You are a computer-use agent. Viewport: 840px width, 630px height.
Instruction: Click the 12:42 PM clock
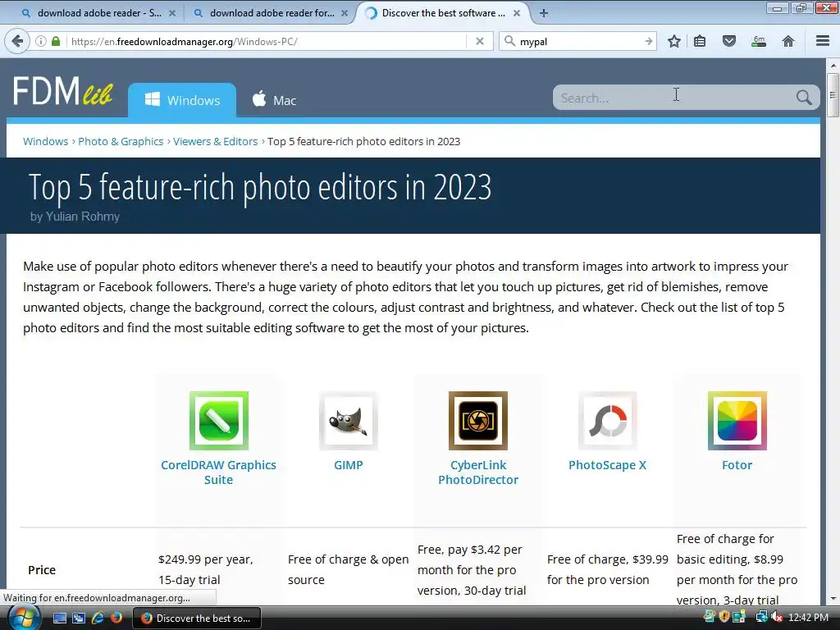point(808,617)
